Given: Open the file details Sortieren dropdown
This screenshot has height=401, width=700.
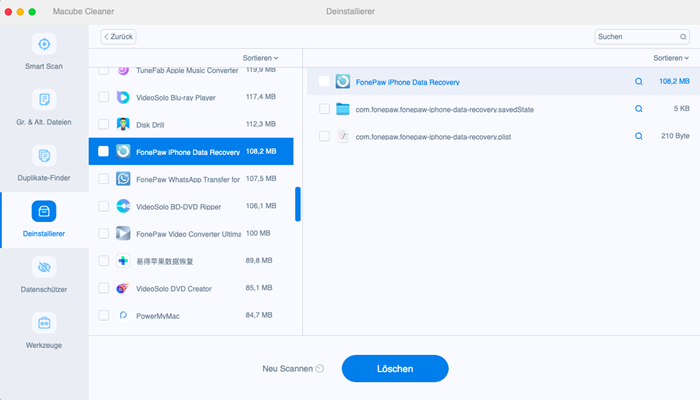Looking at the screenshot, I should (671, 58).
